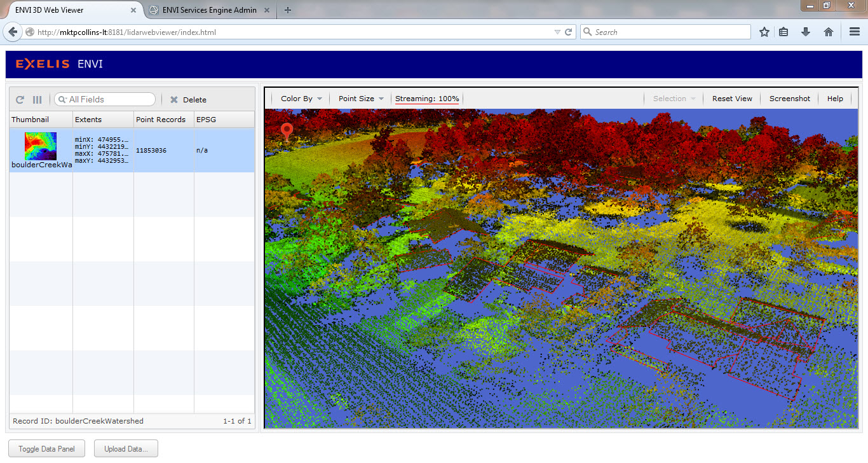This screenshot has width=868, height=463.
Task: Click the refresh icon in data panel
Action: (20, 100)
